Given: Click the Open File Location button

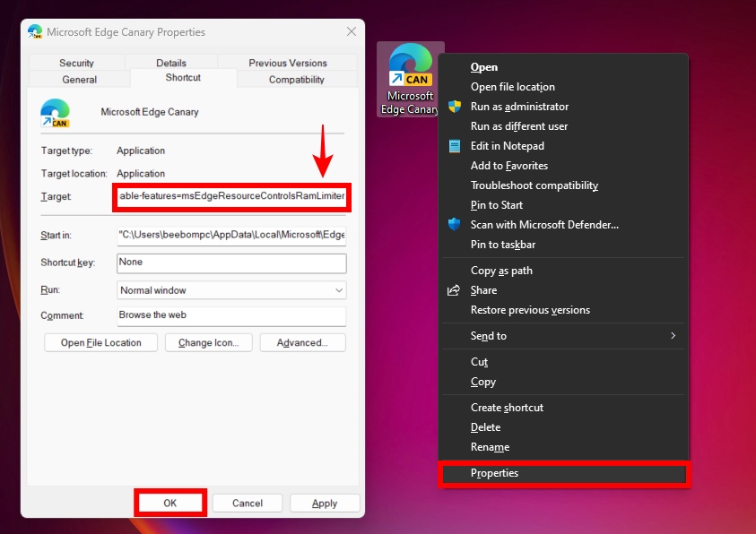Looking at the screenshot, I should click(100, 343).
